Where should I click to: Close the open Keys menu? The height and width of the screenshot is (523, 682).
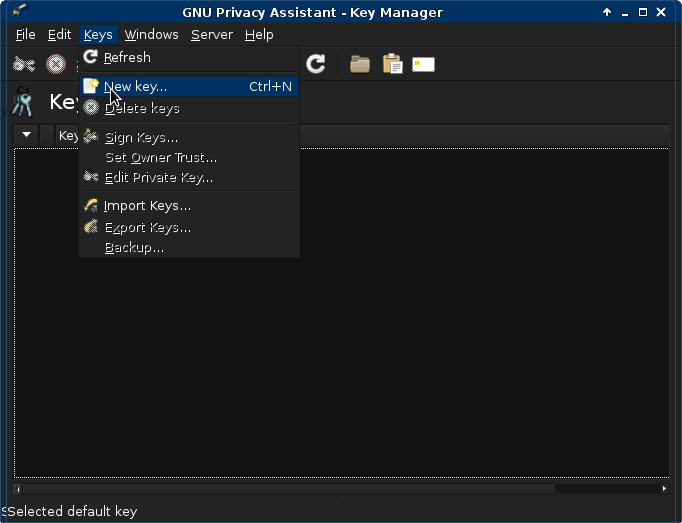[98, 34]
